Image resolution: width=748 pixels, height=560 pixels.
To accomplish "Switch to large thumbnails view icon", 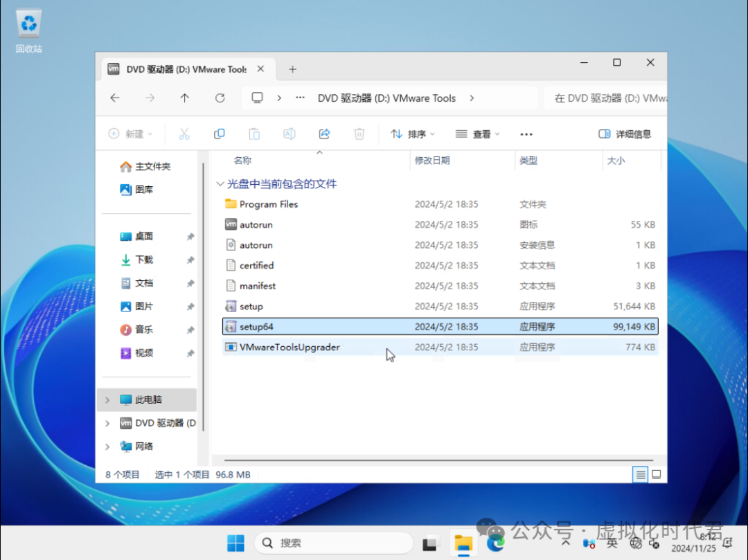I will [x=657, y=474].
